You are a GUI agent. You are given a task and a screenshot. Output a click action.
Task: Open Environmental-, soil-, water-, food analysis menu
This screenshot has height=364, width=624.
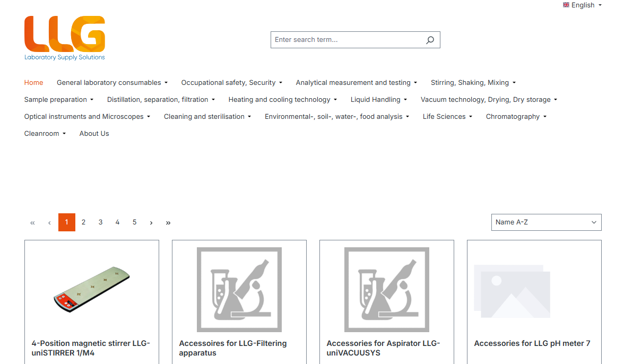pyautogui.click(x=336, y=117)
